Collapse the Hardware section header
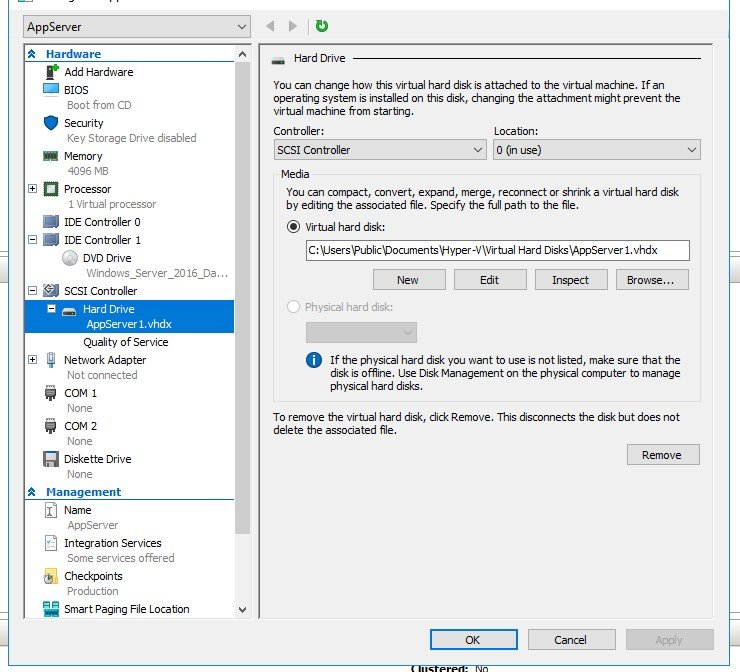Screen dimensions: 740x672 [x=33, y=54]
